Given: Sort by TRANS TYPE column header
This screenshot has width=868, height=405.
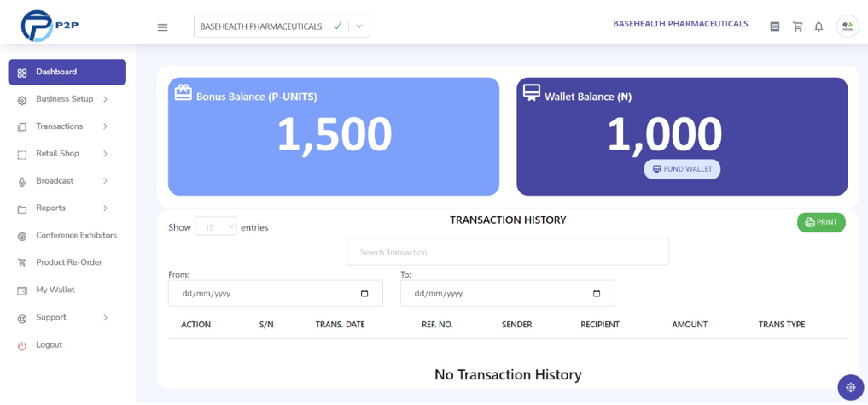Looking at the screenshot, I should (x=782, y=325).
